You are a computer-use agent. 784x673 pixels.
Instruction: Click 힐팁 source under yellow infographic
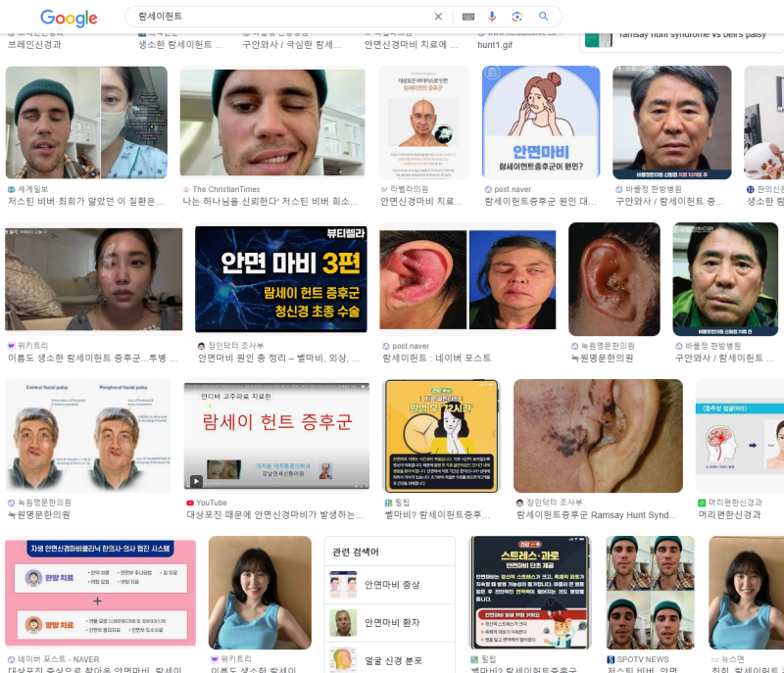click(x=398, y=503)
